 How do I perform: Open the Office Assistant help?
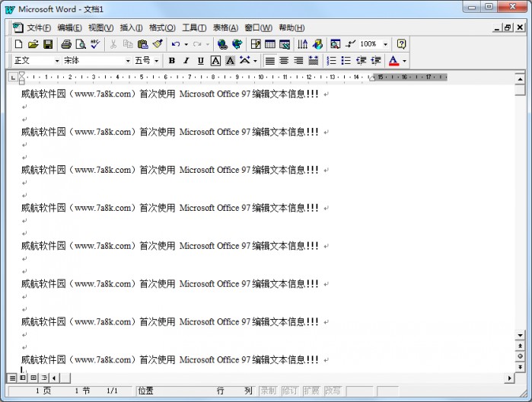401,44
